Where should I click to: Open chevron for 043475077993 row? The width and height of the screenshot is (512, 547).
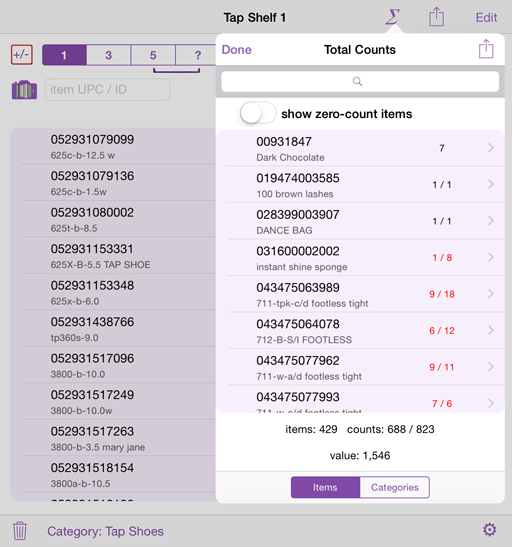(491, 403)
